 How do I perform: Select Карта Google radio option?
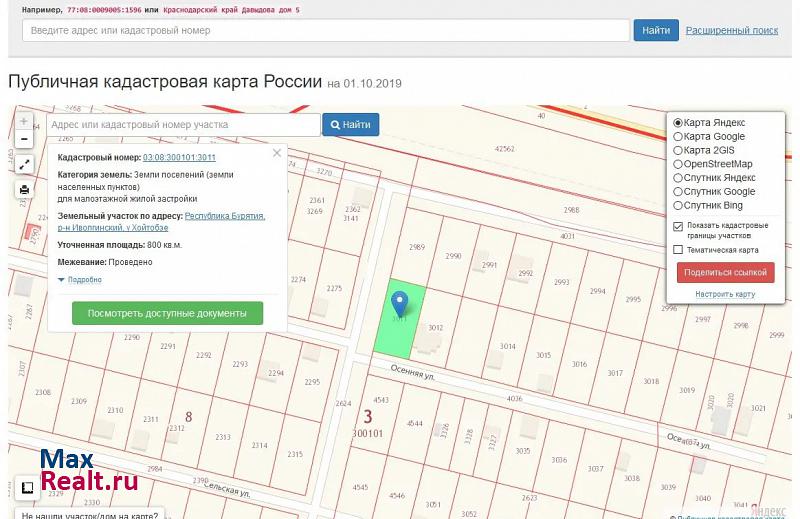pyautogui.click(x=678, y=137)
